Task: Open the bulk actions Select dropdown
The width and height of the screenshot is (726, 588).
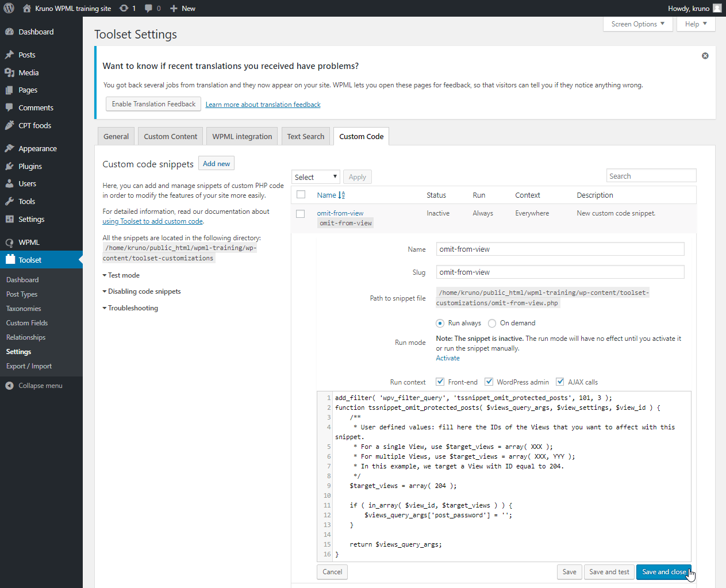Action: pos(315,176)
